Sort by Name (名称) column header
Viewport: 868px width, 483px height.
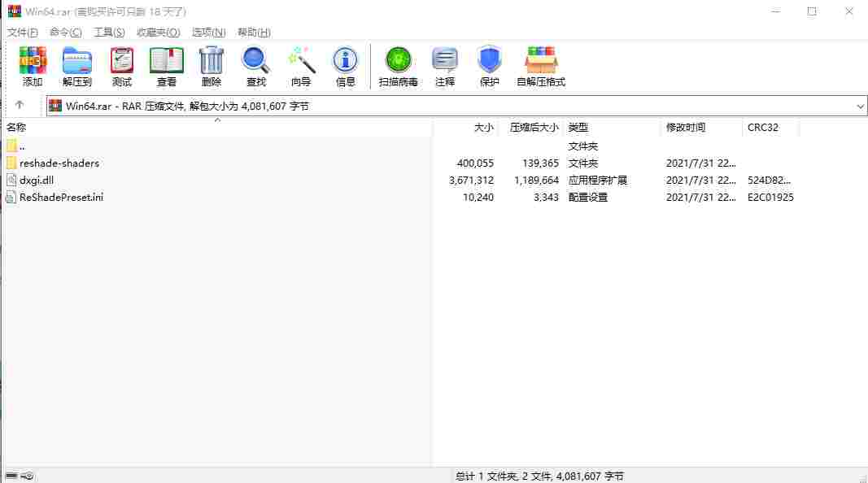point(16,127)
